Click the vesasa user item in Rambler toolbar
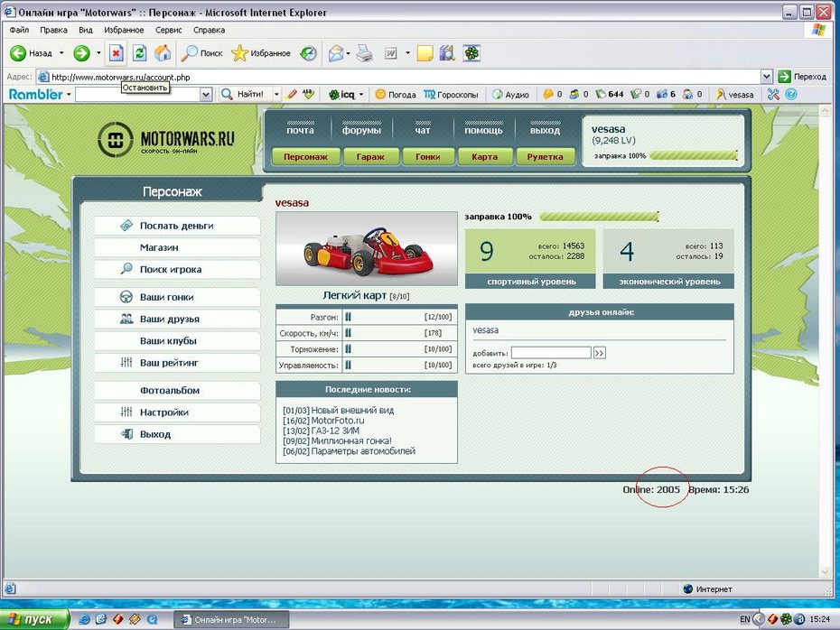Image resolution: width=840 pixels, height=630 pixels. tap(734, 94)
